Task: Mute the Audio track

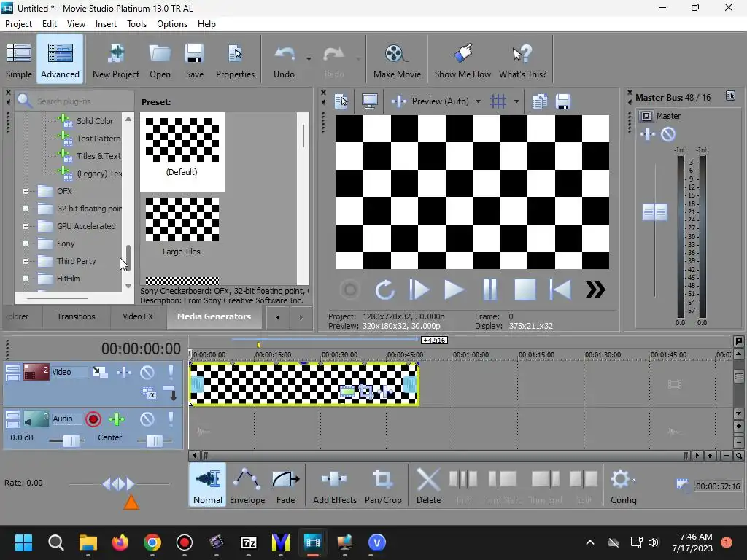Action: coord(147,419)
